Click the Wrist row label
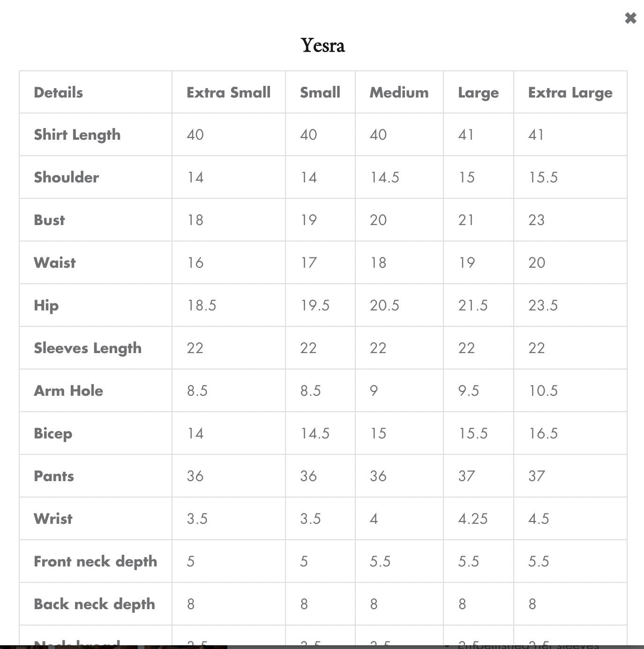 click(x=53, y=519)
